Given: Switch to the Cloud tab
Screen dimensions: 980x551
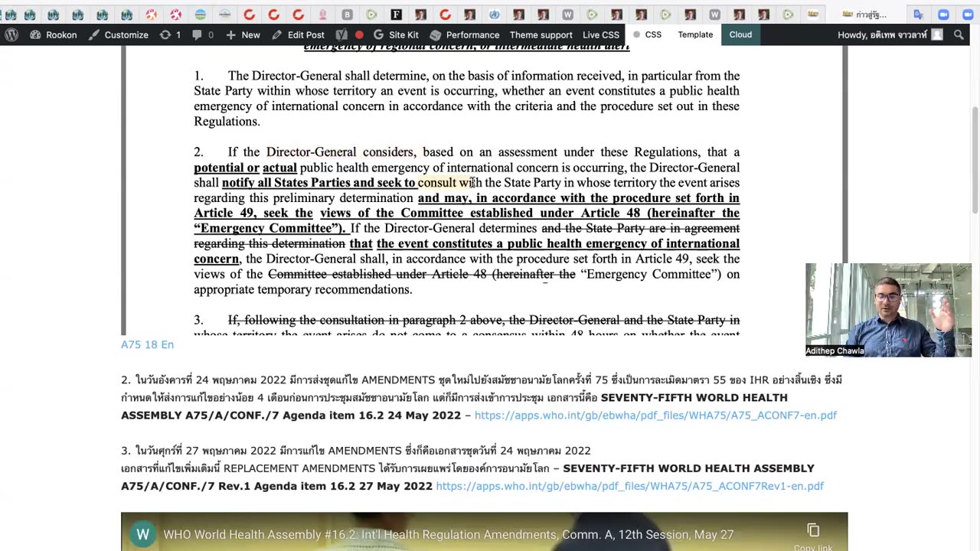Looking at the screenshot, I should pyautogui.click(x=740, y=34).
